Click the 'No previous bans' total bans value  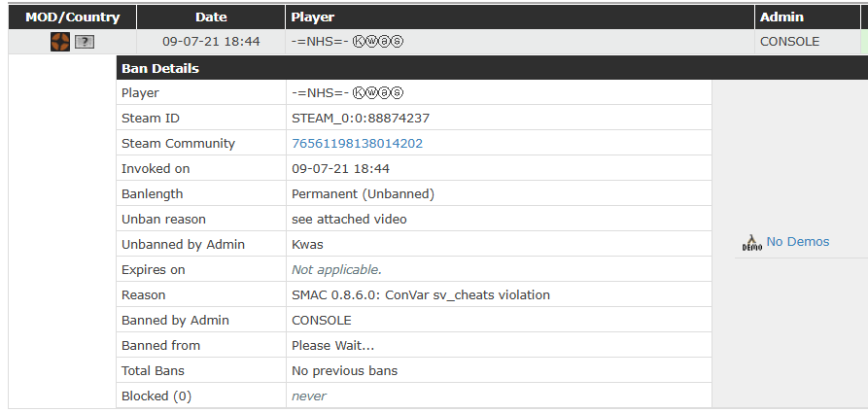point(344,371)
